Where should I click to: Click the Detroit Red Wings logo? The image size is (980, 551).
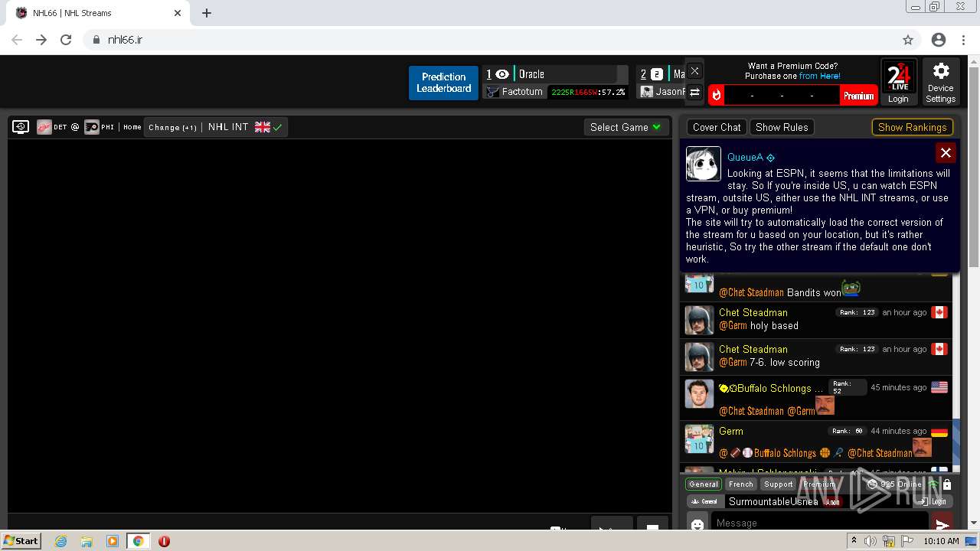point(44,127)
